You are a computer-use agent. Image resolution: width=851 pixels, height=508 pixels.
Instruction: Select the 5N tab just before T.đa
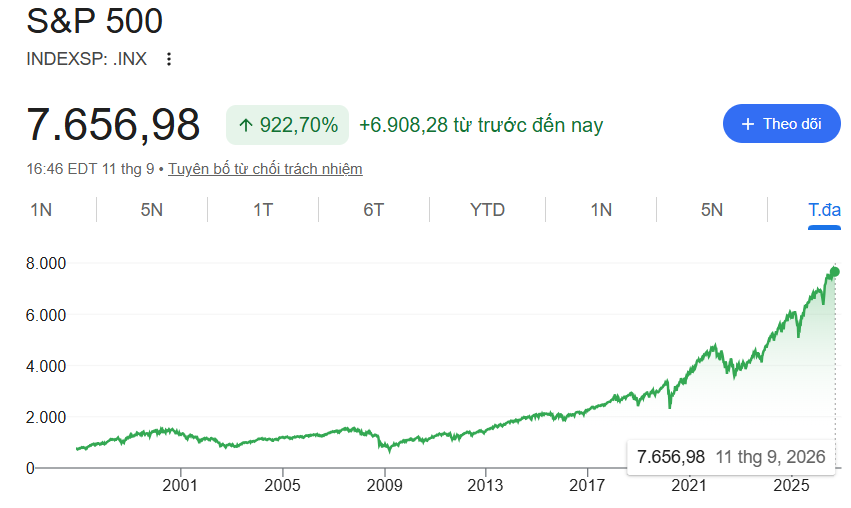(712, 209)
